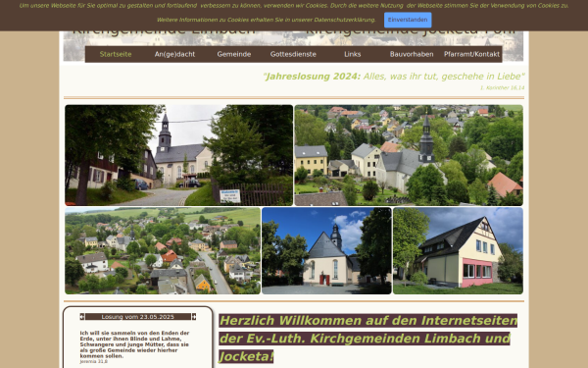Click the Losung vom 23.05.2025 header

pyautogui.click(x=138, y=317)
